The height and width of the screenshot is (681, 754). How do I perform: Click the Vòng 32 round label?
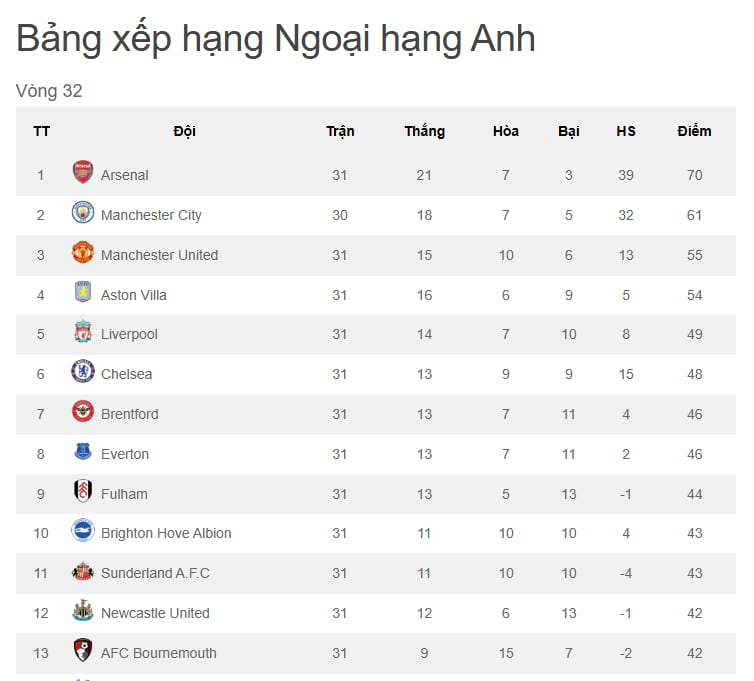[49, 91]
